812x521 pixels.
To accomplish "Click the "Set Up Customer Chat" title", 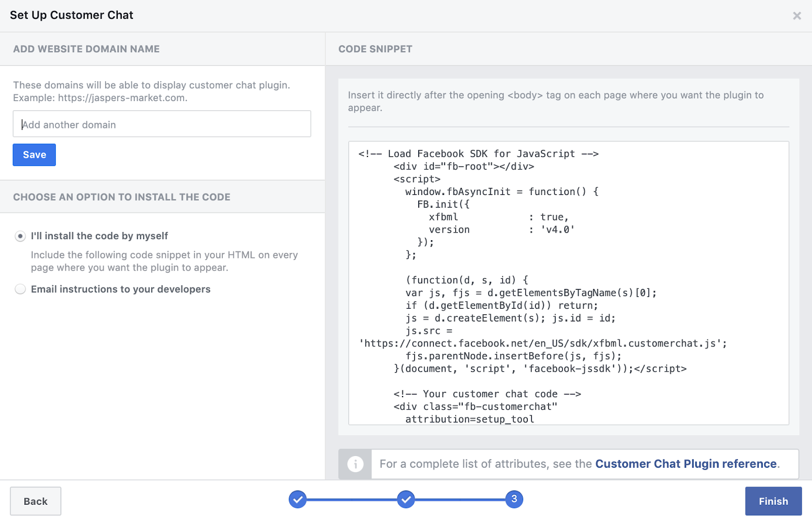I will point(72,15).
